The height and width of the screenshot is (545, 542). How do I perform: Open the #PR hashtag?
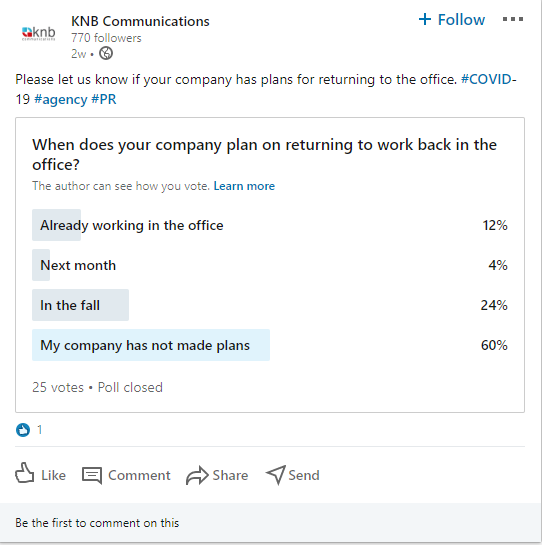[x=104, y=99]
